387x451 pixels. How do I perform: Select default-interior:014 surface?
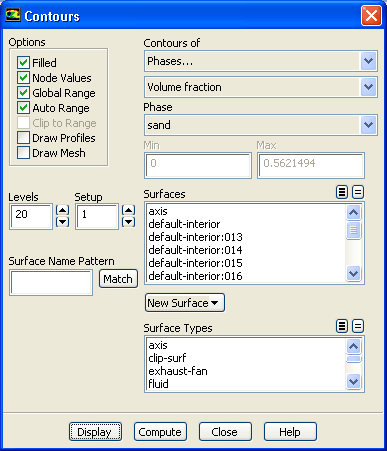coord(246,250)
